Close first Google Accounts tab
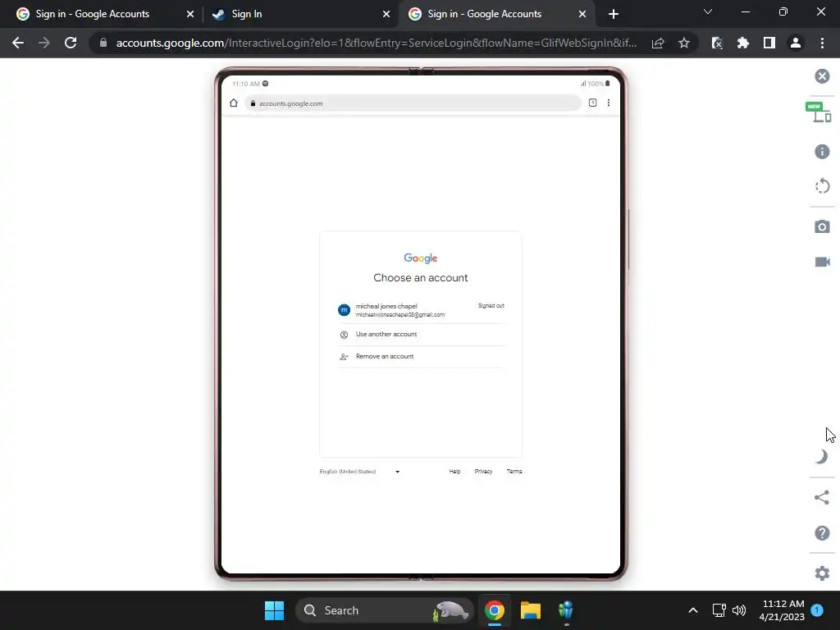This screenshot has height=630, width=840. (189, 14)
